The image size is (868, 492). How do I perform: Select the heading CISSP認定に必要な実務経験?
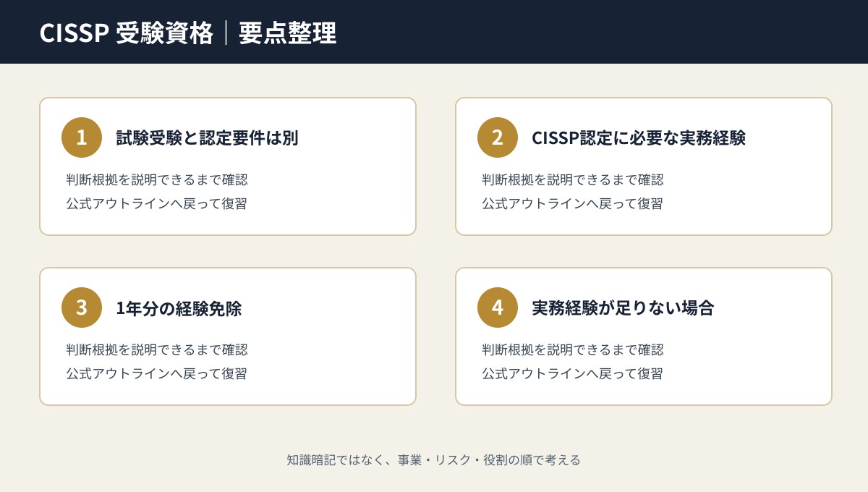click(639, 138)
